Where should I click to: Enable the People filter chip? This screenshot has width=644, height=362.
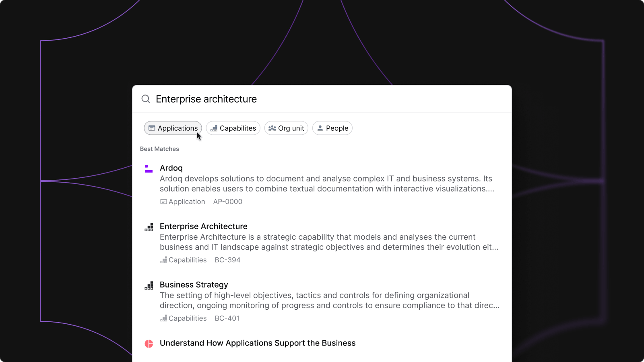332,128
